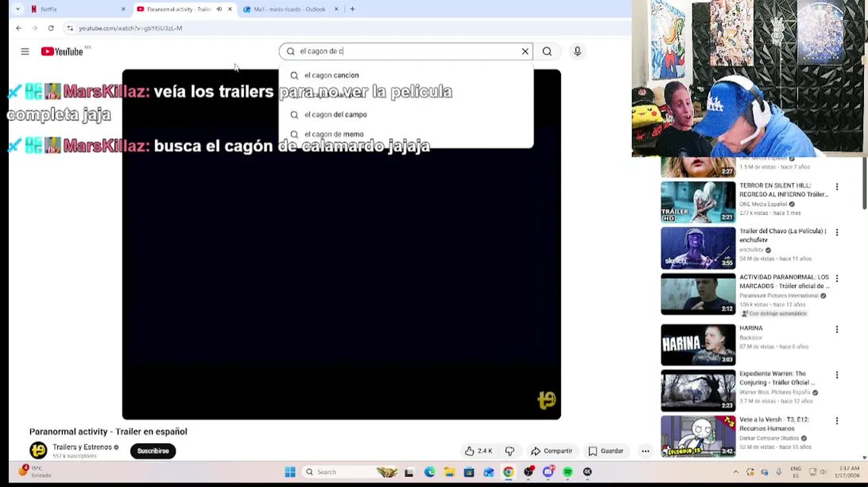Go to YouTube home via the logo
This screenshot has width=868, height=487.
pos(62,51)
